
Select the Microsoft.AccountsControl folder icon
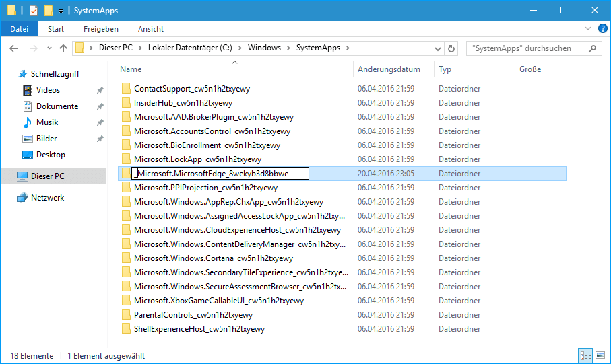(126, 131)
